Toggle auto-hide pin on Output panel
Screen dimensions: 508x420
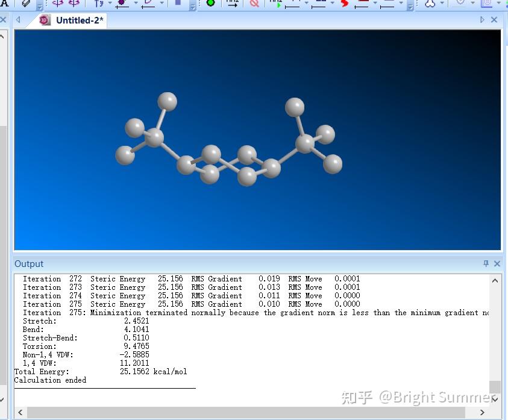[486, 263]
